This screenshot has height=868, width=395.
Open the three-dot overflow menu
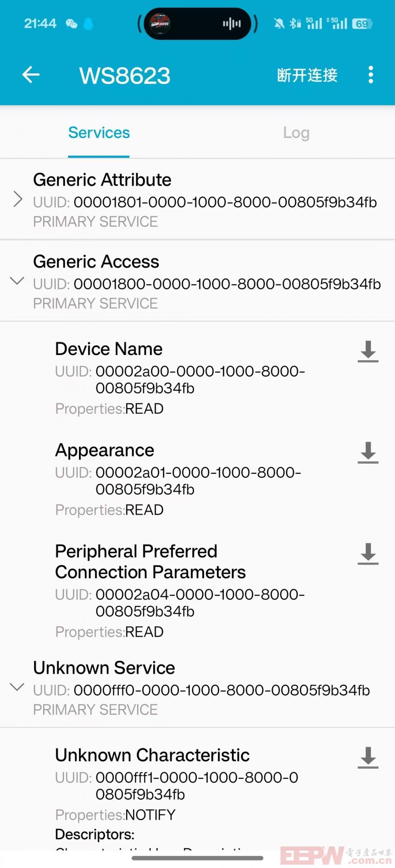click(x=371, y=75)
